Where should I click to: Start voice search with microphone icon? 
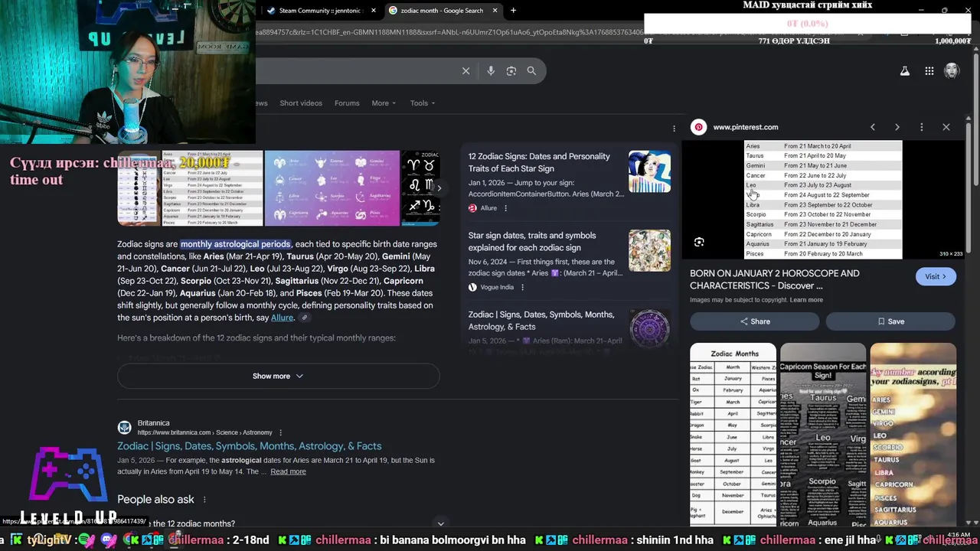click(x=491, y=70)
